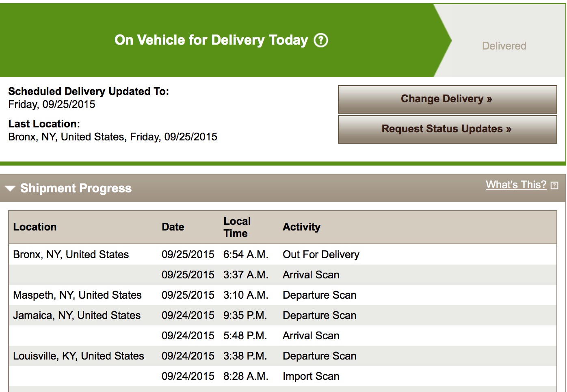The width and height of the screenshot is (567, 392).
Task: Click the small popup icon after What's This?
Action: coord(554,185)
